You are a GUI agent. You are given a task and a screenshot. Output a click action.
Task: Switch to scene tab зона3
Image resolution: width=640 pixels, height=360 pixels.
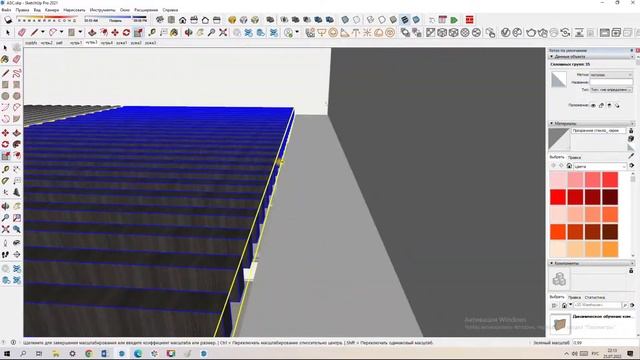pos(150,43)
